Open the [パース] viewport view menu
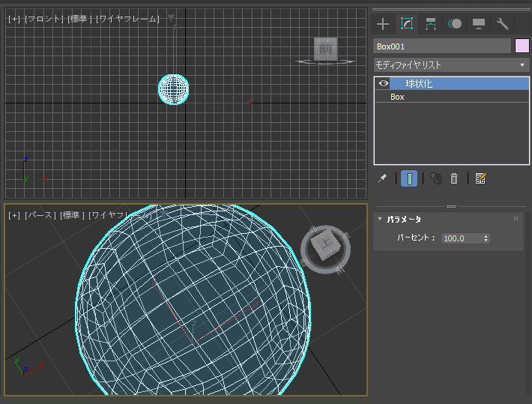The width and height of the screenshot is (532, 404). pyautogui.click(x=40, y=215)
